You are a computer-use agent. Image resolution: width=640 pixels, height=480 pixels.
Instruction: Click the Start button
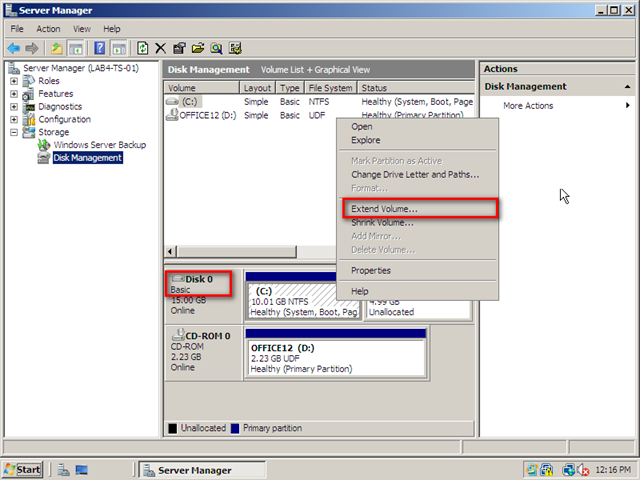[22, 470]
